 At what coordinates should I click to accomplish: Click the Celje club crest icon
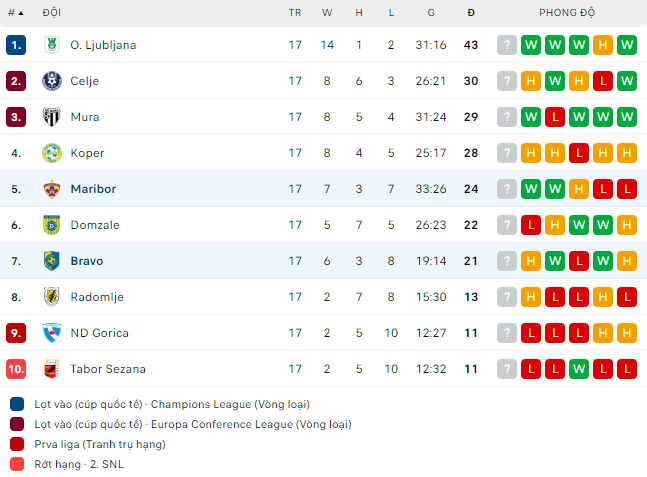pyautogui.click(x=52, y=81)
